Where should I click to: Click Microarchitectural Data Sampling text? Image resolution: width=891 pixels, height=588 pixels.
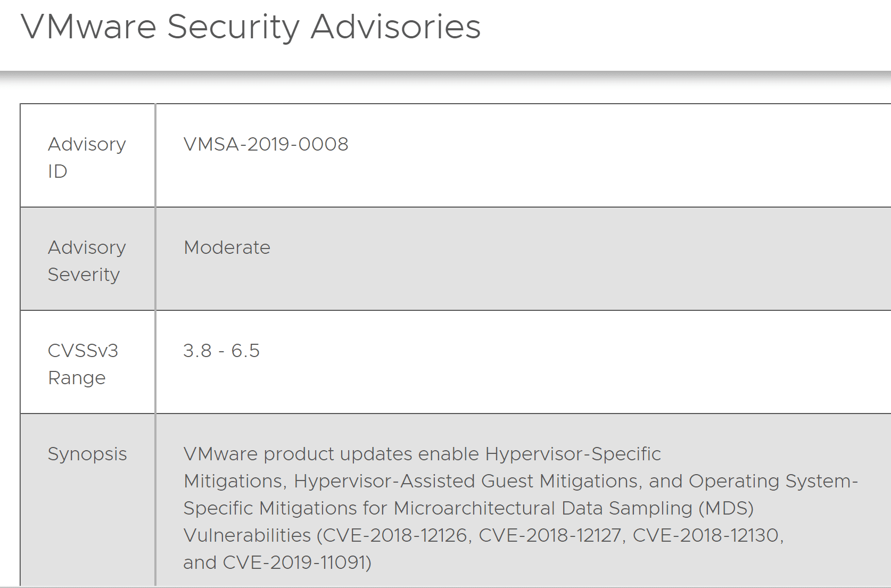click(542, 508)
